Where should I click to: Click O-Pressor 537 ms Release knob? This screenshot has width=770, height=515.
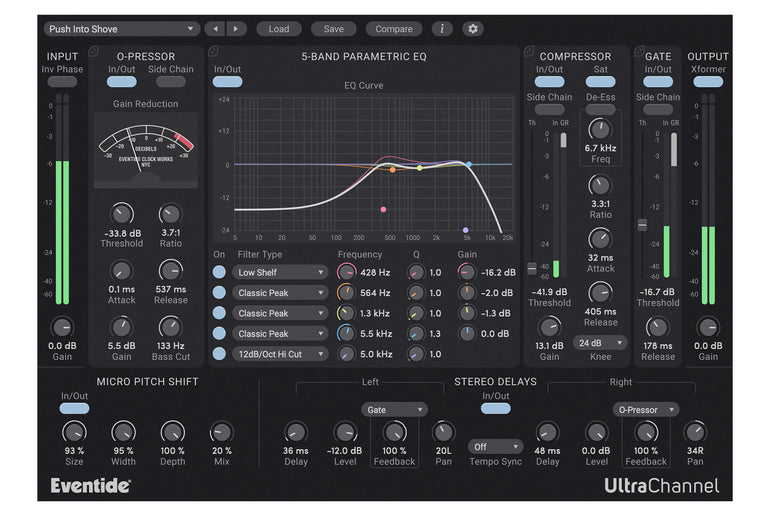point(170,271)
